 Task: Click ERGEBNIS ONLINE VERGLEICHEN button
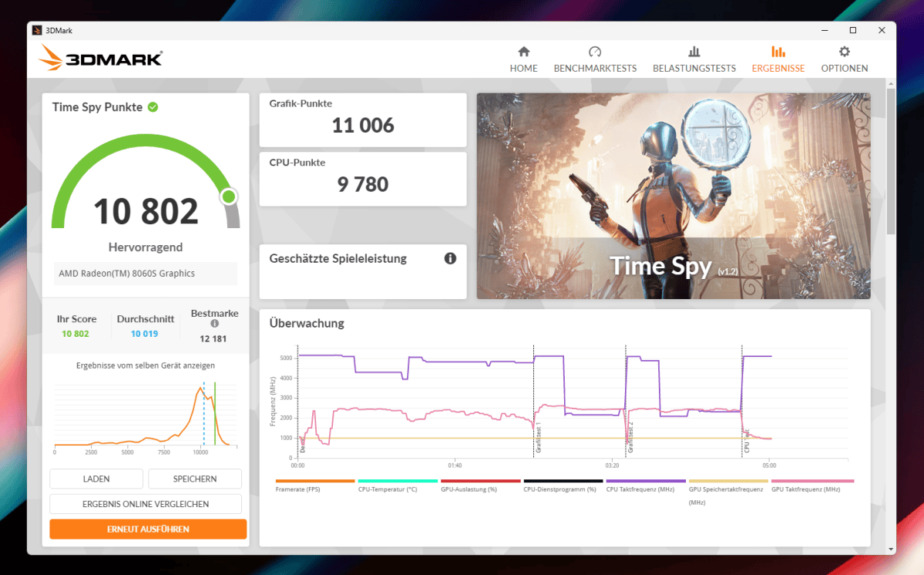tap(146, 504)
